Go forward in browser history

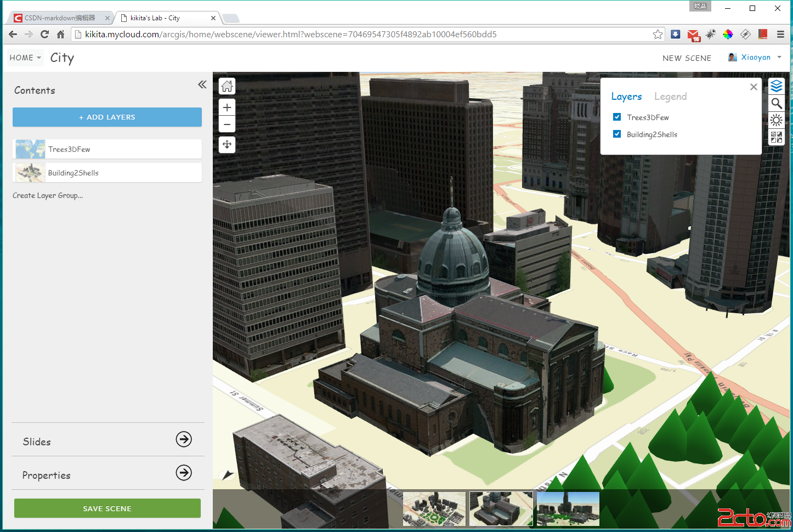point(29,34)
